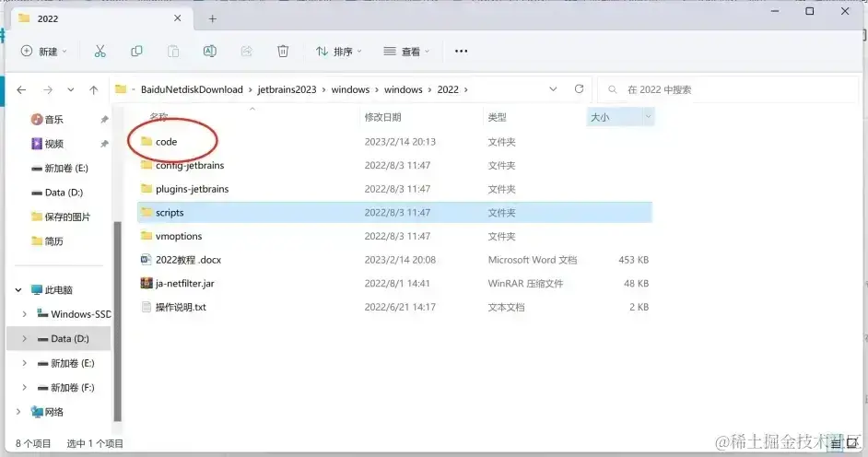This screenshot has width=868, height=457.
Task: Open quick access 新加卷 (E:) below 视频
Action: [65, 169]
